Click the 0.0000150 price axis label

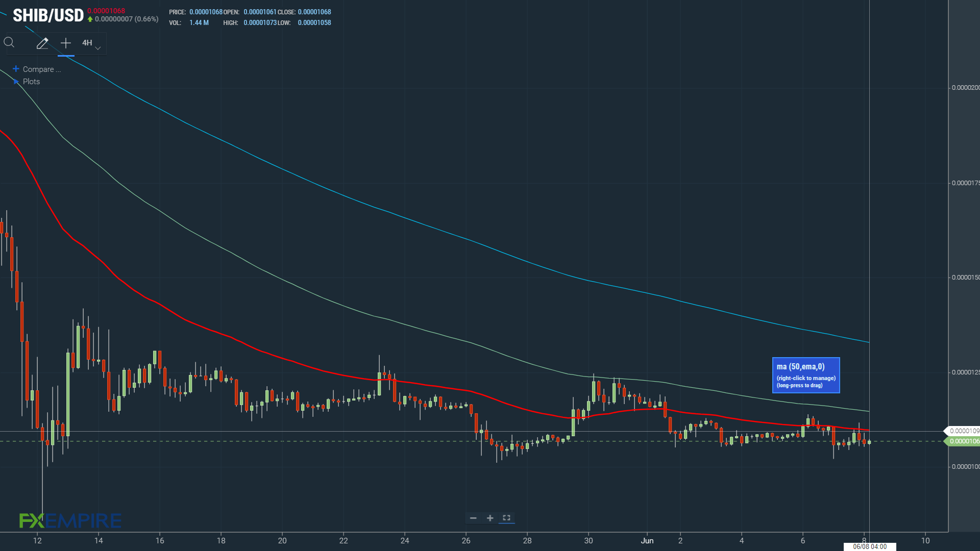tap(965, 278)
